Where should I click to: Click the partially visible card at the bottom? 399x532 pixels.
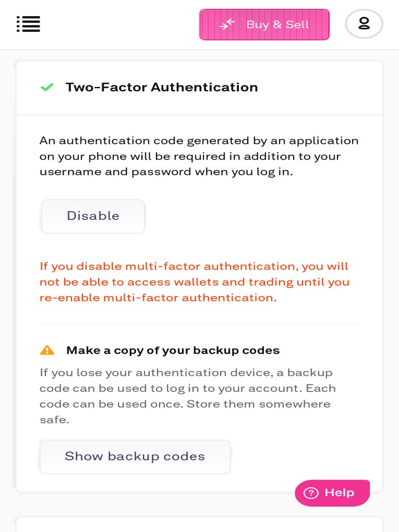[x=199, y=524]
